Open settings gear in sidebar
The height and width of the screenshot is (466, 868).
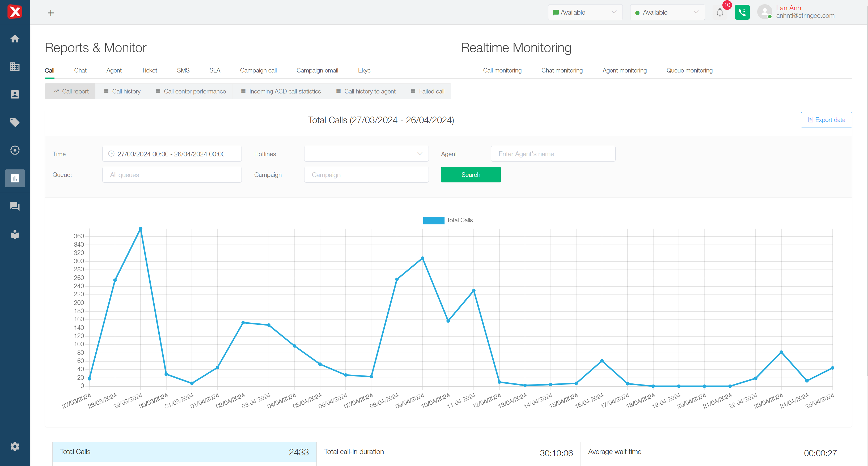point(15,446)
